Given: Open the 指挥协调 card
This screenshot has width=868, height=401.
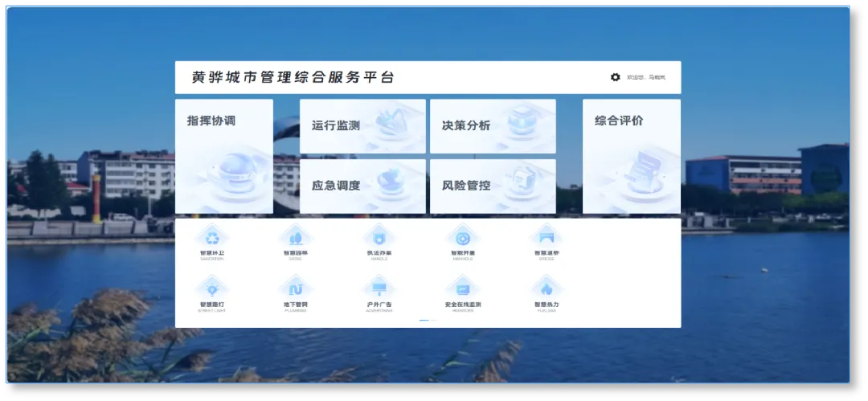Looking at the screenshot, I should click(x=224, y=156).
